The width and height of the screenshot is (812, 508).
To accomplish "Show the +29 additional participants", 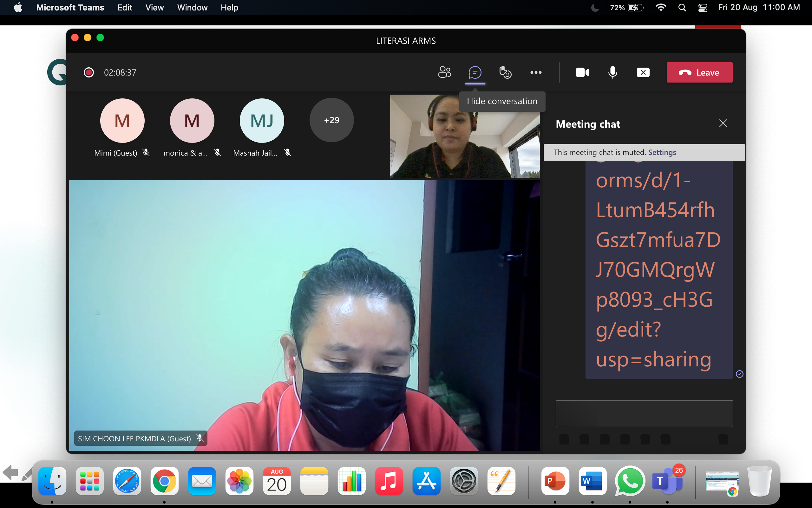I will pos(331,120).
